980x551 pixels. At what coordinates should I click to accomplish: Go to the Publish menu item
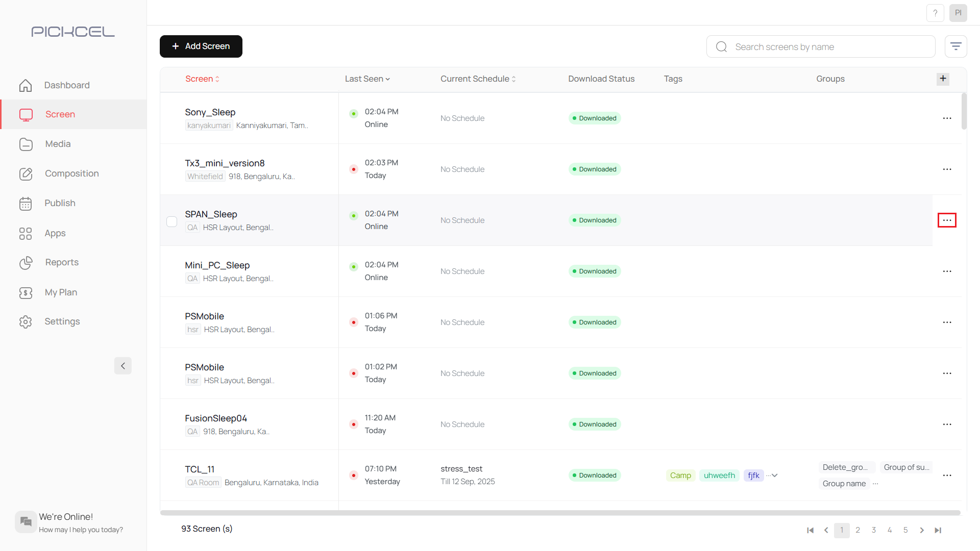pos(60,203)
